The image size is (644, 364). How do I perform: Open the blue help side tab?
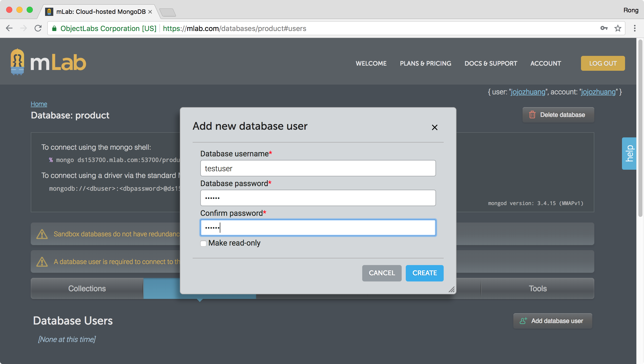629,153
